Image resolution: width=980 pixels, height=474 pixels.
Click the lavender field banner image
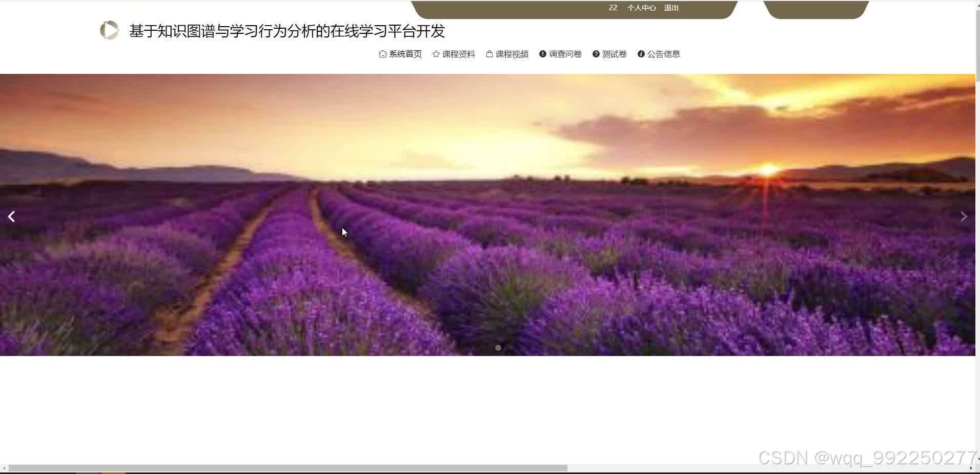[487, 215]
